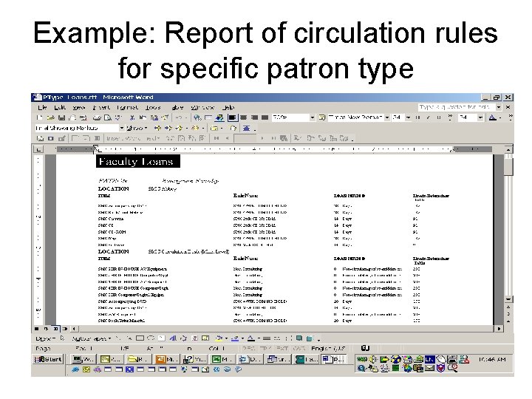This screenshot has width=532, height=399.
Task: Click the Fill Color paint bucket
Action: tap(219, 338)
